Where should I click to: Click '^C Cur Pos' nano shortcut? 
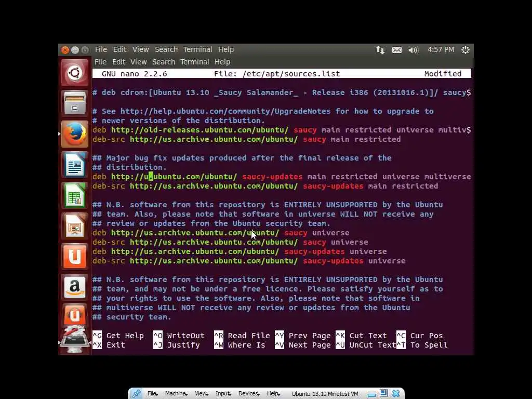click(420, 336)
